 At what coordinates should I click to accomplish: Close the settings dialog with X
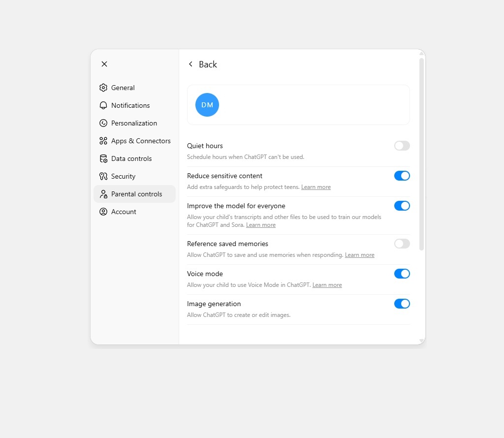104,64
